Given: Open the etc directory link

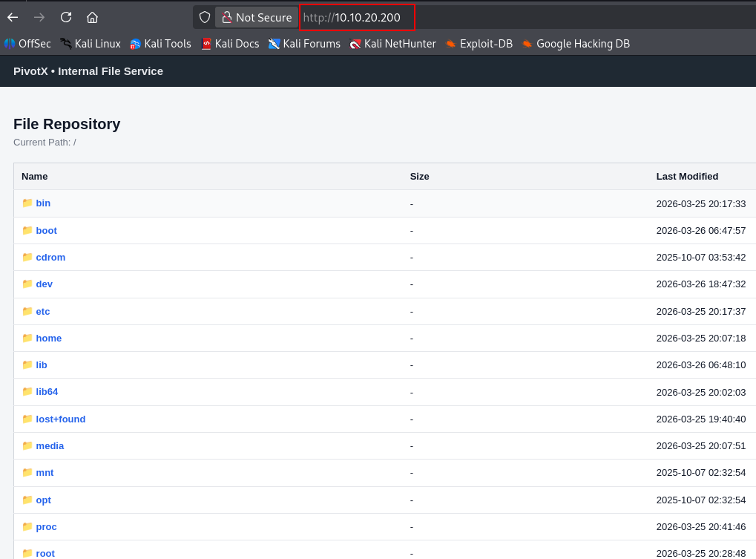Looking at the screenshot, I should point(43,311).
